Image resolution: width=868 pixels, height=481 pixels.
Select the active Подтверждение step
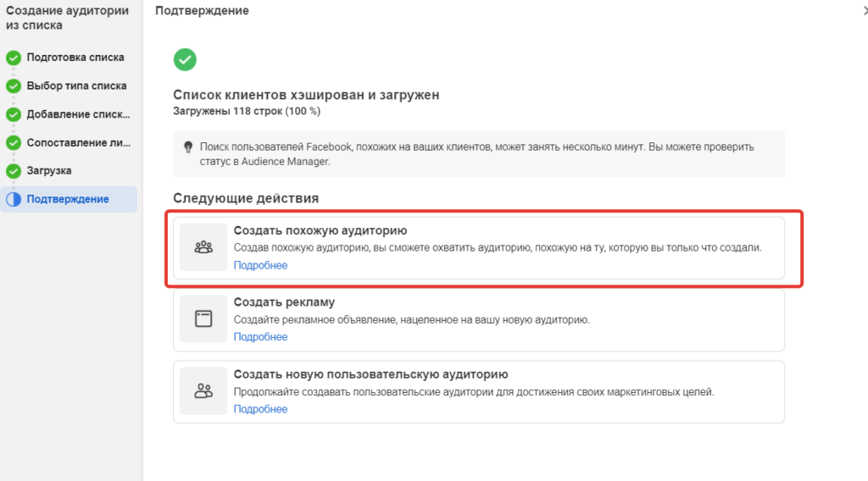[x=69, y=199]
